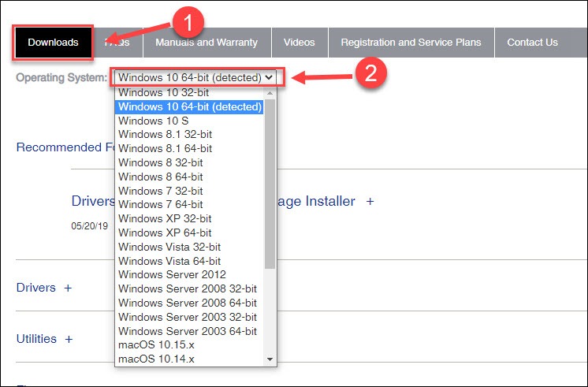Switch to Manuals and Warranty tab
588x387 pixels.
(207, 43)
